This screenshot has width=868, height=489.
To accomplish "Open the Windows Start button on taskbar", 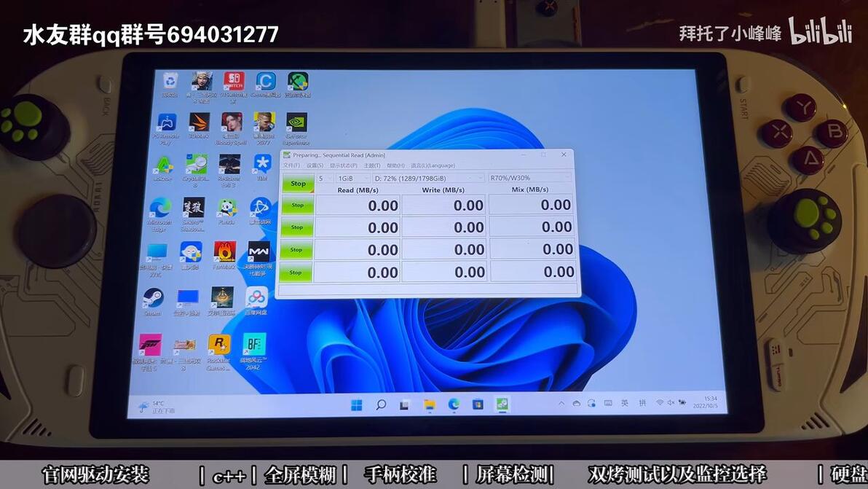I will (357, 404).
